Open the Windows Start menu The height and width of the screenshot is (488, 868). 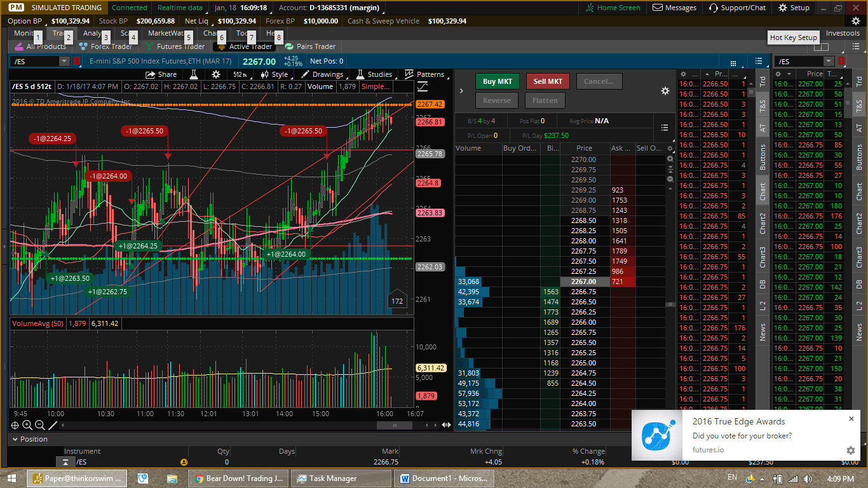coord(11,478)
